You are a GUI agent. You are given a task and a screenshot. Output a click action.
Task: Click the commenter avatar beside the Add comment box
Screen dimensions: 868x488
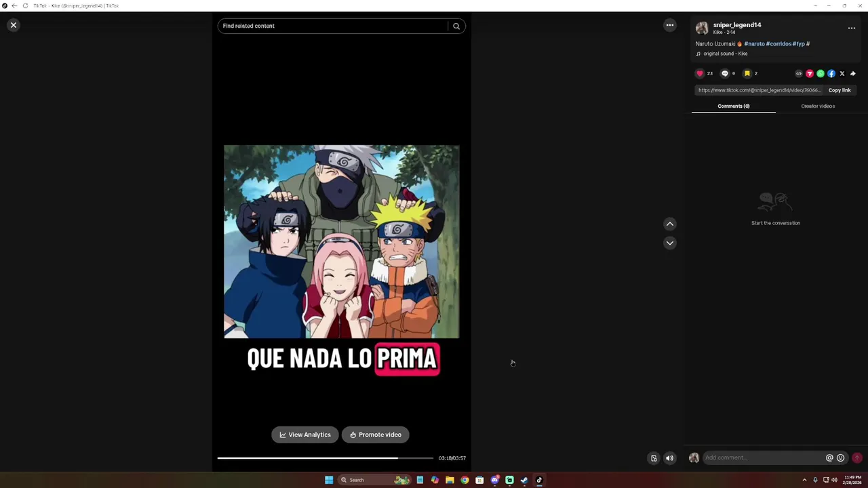pos(694,458)
